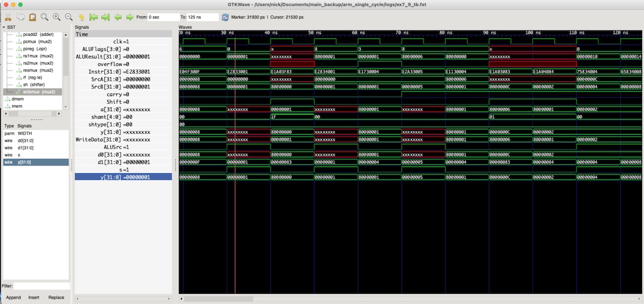This screenshot has width=644, height=304.
Task: Click the Filter input field
Action: pos(42,286)
